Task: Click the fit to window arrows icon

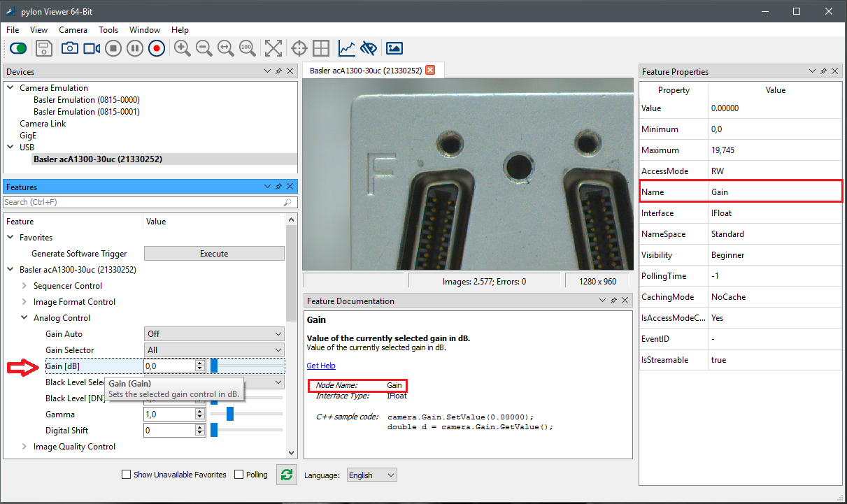Action: pos(273,48)
